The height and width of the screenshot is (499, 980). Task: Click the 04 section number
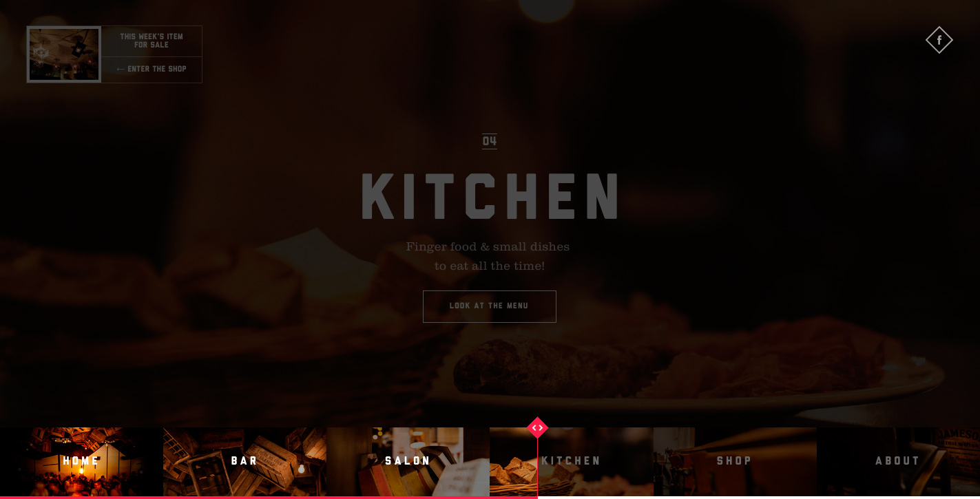490,141
